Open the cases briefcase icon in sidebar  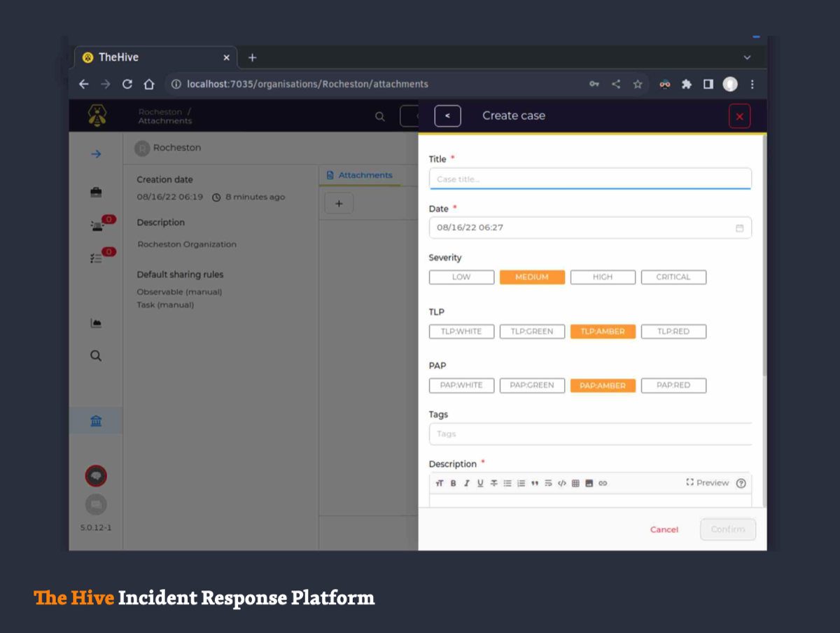[x=96, y=192]
